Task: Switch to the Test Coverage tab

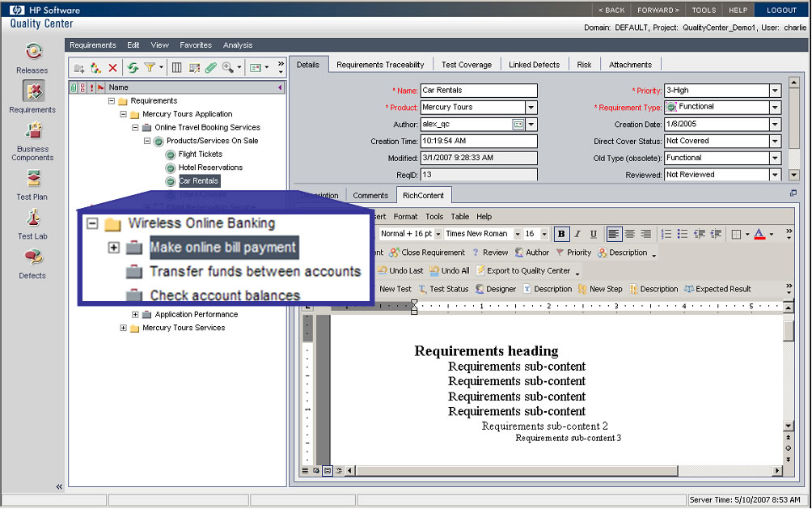Action: point(467,65)
